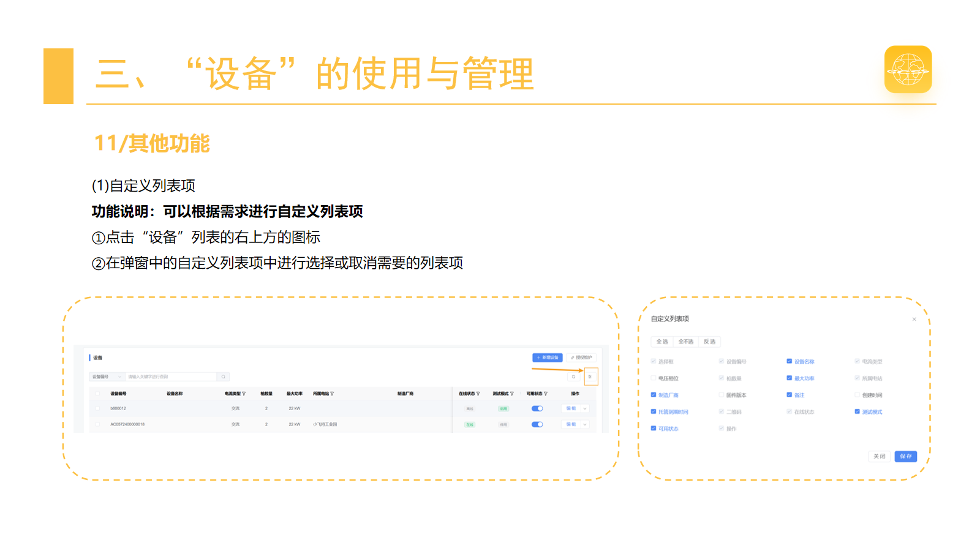Click filter icon on 测试模式 column header

512,394
